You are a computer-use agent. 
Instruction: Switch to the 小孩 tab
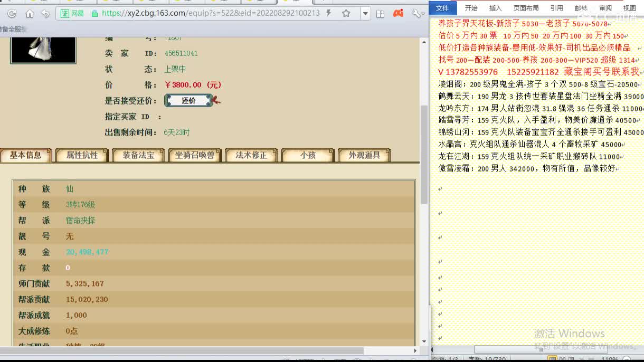click(x=308, y=155)
